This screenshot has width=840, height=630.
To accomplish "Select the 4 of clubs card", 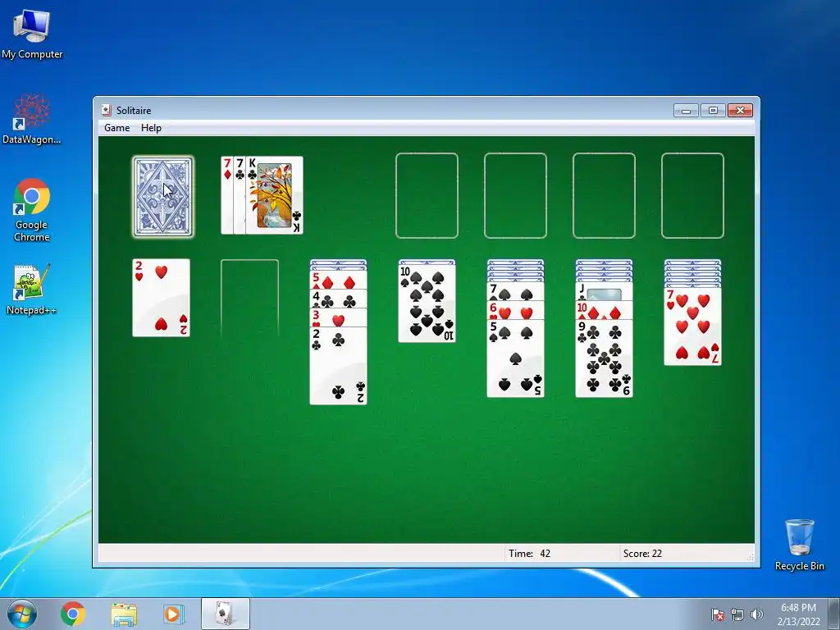I will [338, 299].
